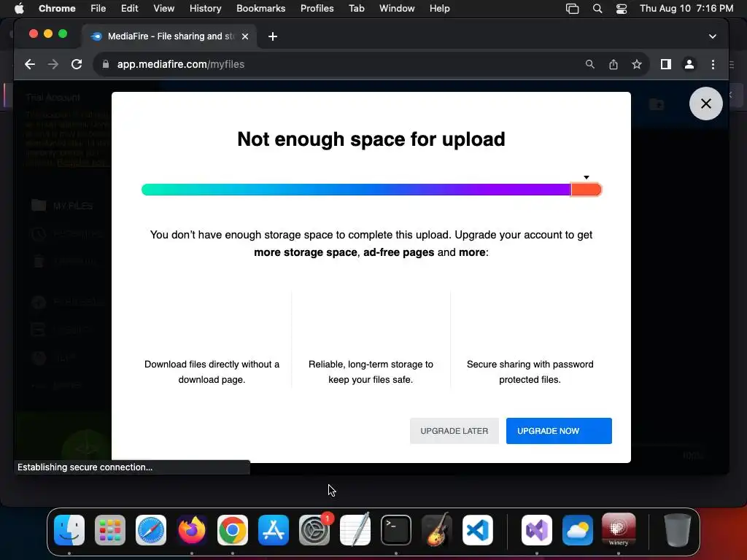
Task: Select the MediaFire tab
Action: pos(171,36)
